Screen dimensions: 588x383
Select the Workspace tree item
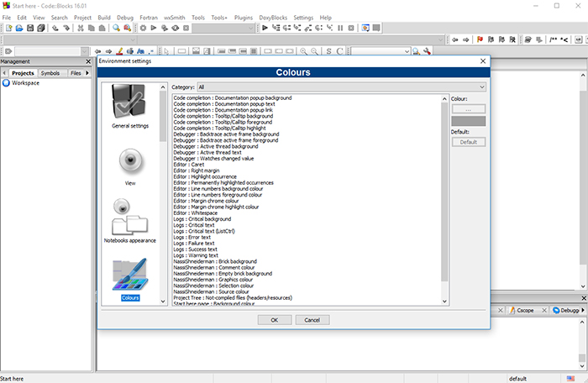point(25,83)
